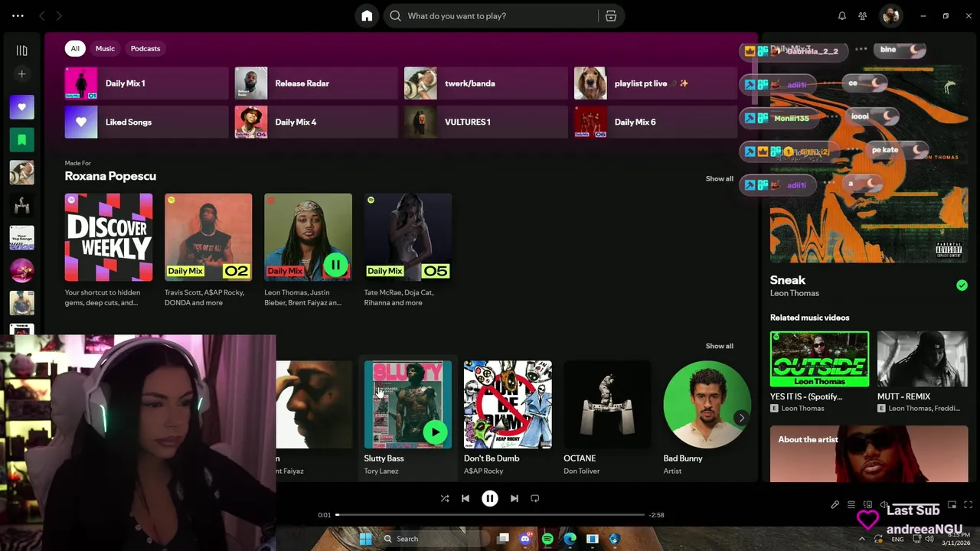Select the Podcasts filter chip

(145, 48)
